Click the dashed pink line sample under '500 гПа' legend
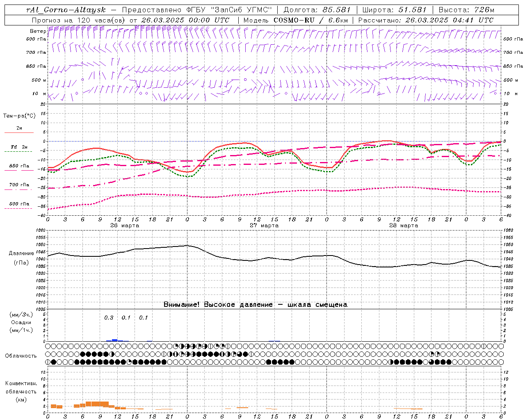525x420 pixels. (x=18, y=208)
